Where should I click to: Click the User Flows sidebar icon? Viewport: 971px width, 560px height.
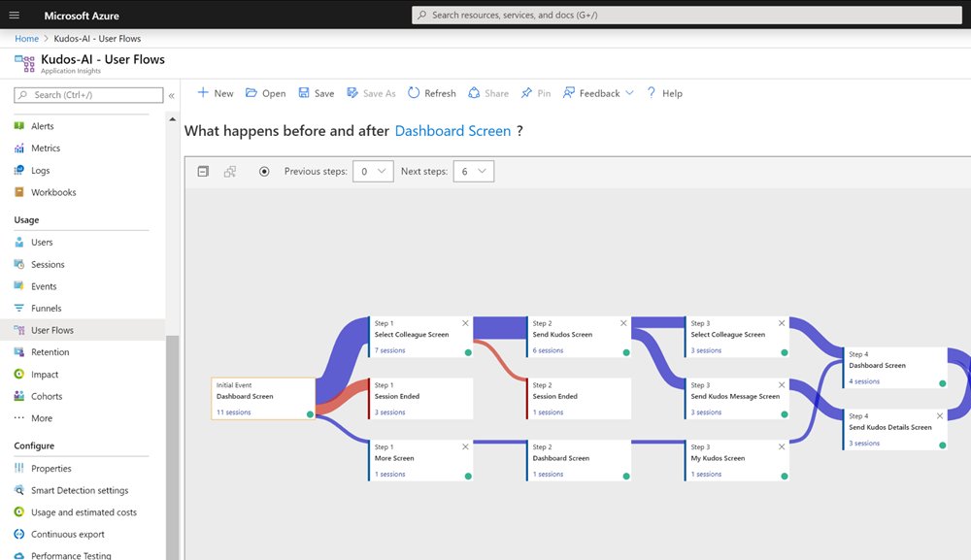coord(19,330)
